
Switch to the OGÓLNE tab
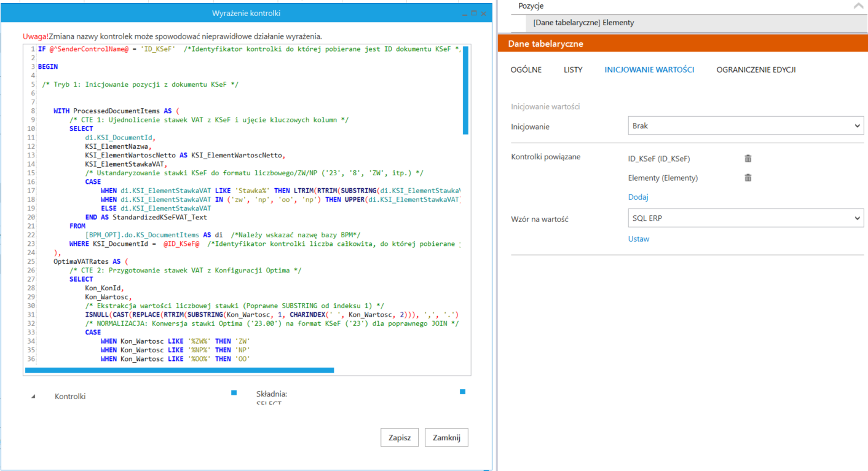click(x=526, y=69)
